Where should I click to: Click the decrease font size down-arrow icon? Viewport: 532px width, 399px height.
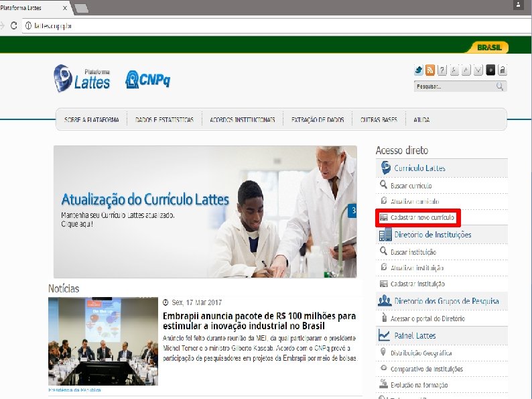pos(478,70)
